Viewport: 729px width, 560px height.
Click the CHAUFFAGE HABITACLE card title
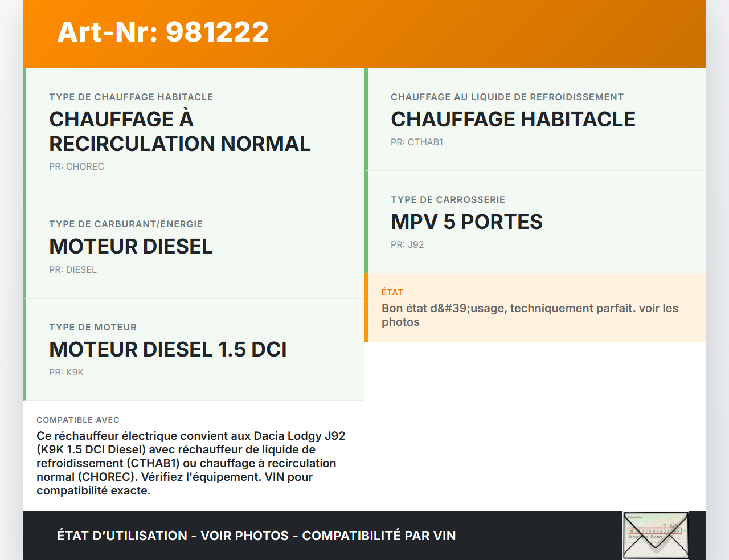[x=513, y=120]
